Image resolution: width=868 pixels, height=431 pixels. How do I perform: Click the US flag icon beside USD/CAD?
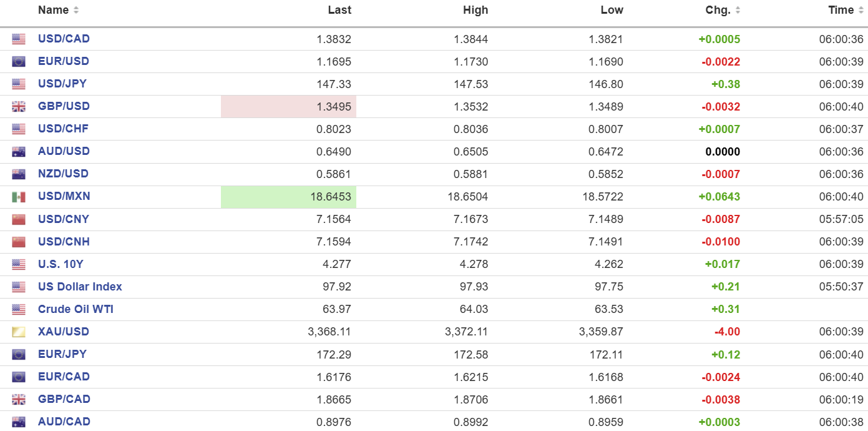click(x=19, y=39)
